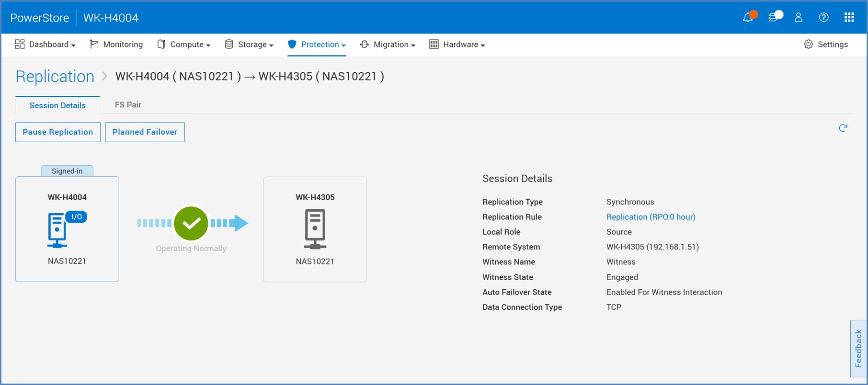Click the Signed-in label above WK-H4004
The width and height of the screenshot is (868, 385).
coord(67,171)
